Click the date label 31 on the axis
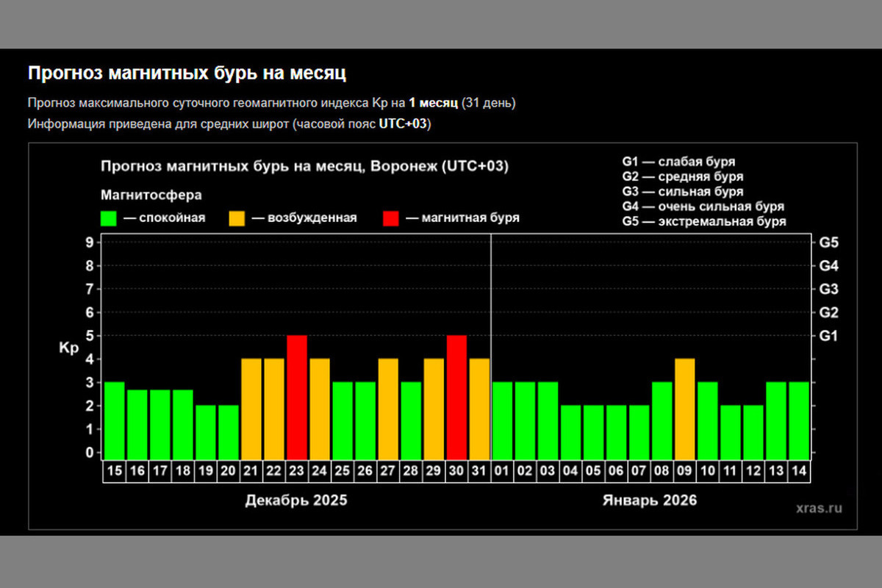The width and height of the screenshot is (882, 588). tap(479, 473)
